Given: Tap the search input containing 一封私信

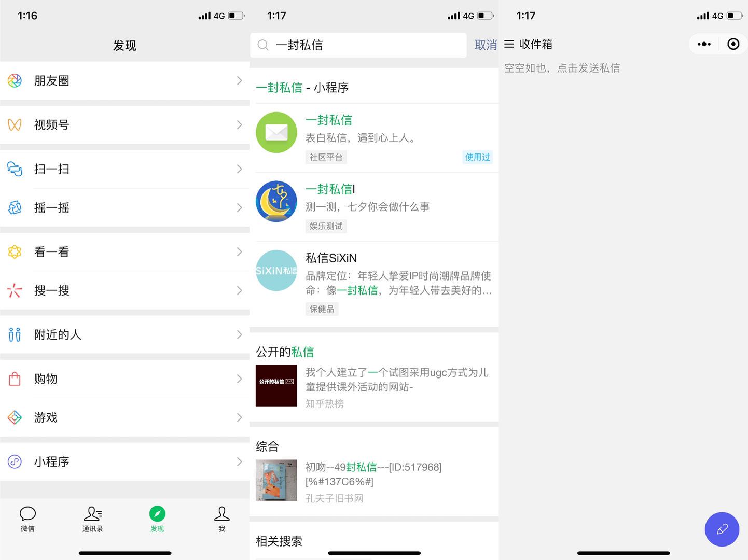Looking at the screenshot, I should click(358, 45).
